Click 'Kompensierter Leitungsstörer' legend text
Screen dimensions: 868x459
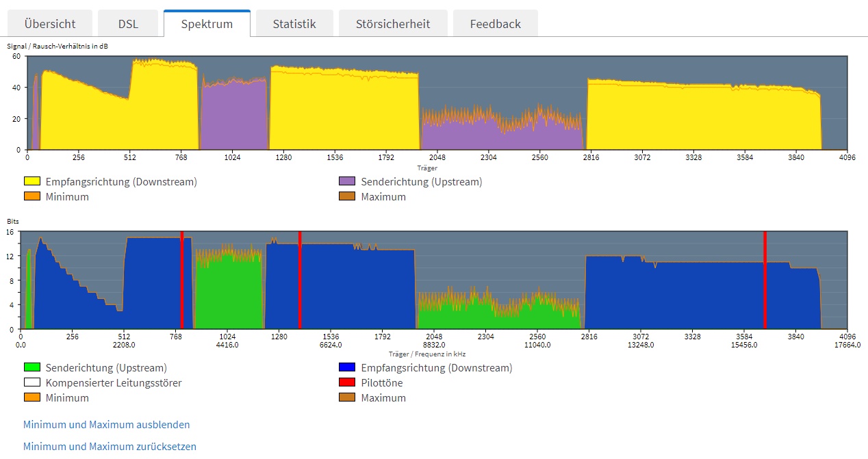pyautogui.click(x=114, y=383)
